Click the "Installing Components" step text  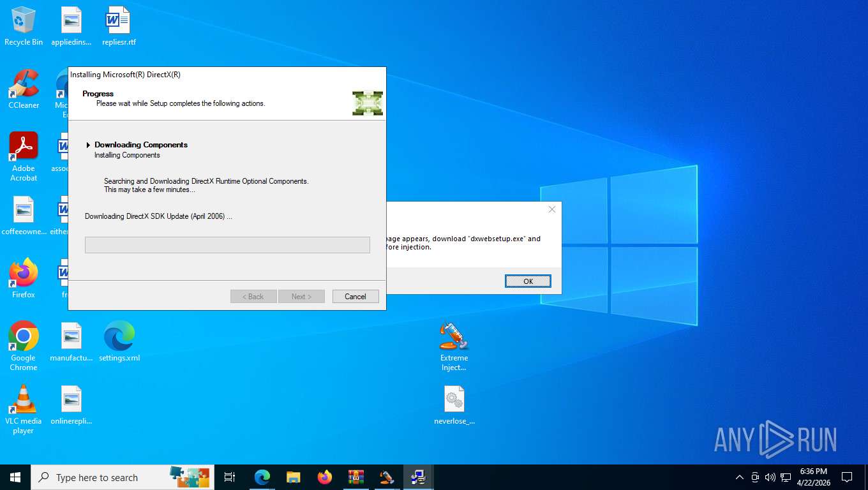(127, 155)
